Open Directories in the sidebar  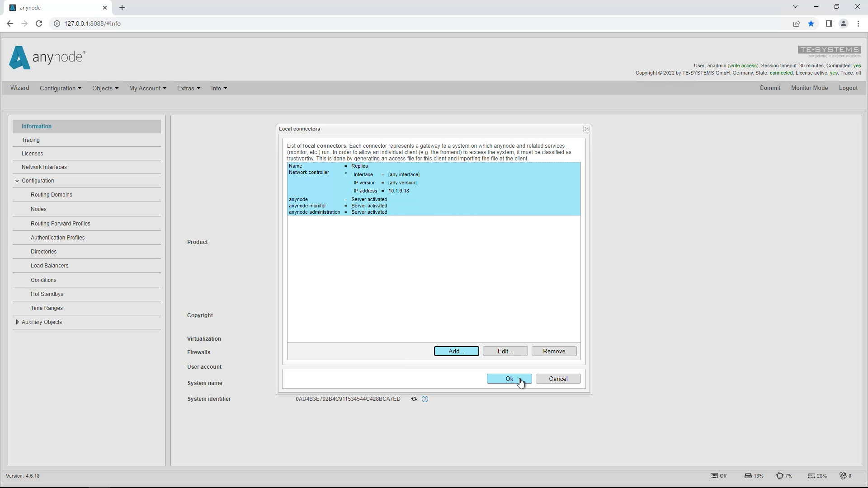87,252
